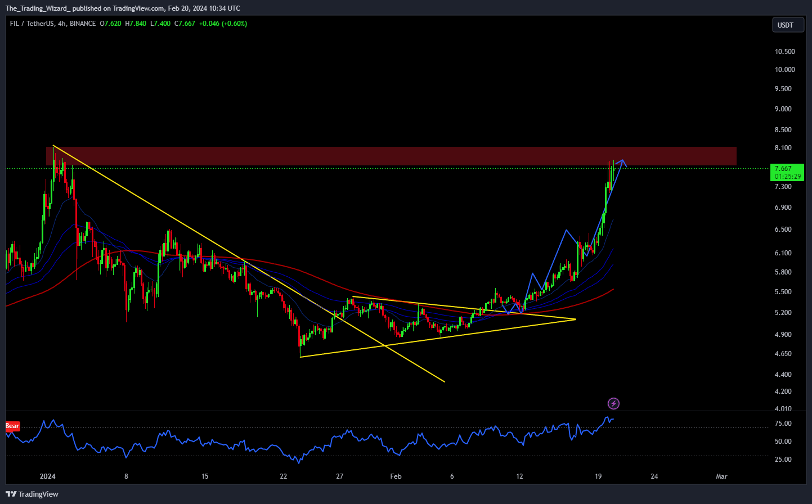
Task: Click the C7.667 close value
Action: pyautogui.click(x=185, y=24)
